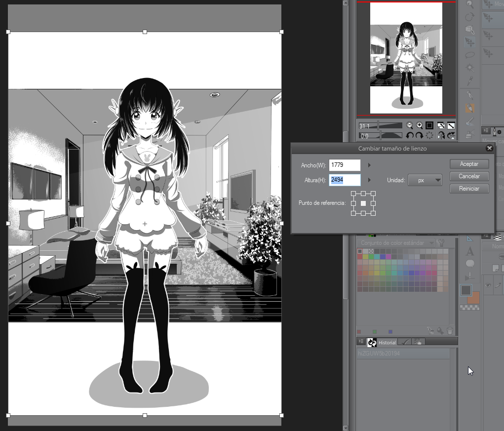
Task: Select history entry hiZGUW5b20194
Action: point(403,353)
